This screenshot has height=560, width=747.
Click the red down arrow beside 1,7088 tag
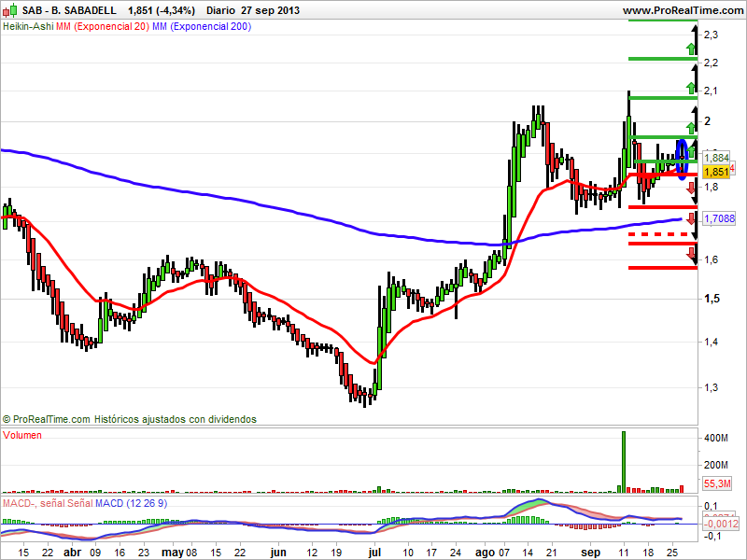pos(691,219)
